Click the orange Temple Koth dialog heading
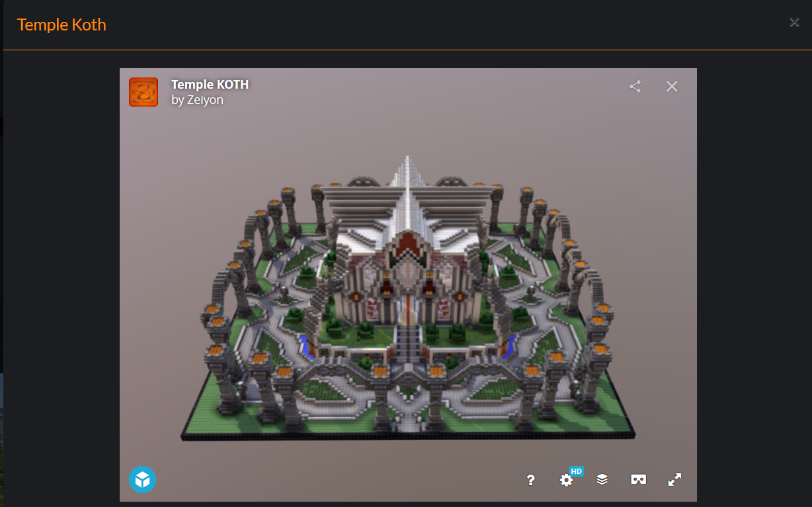 pyautogui.click(x=61, y=25)
